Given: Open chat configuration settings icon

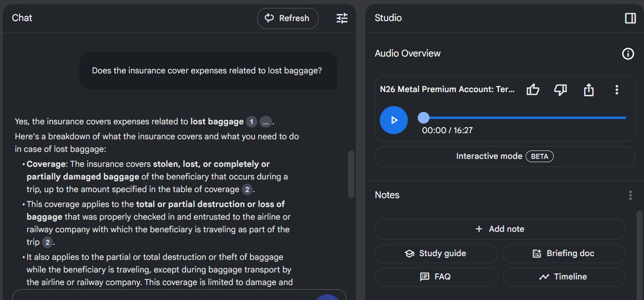Looking at the screenshot, I should pyautogui.click(x=342, y=18).
